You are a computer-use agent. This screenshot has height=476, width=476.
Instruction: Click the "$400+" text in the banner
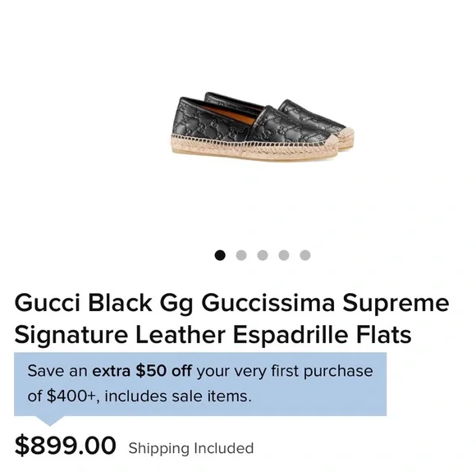point(71,396)
